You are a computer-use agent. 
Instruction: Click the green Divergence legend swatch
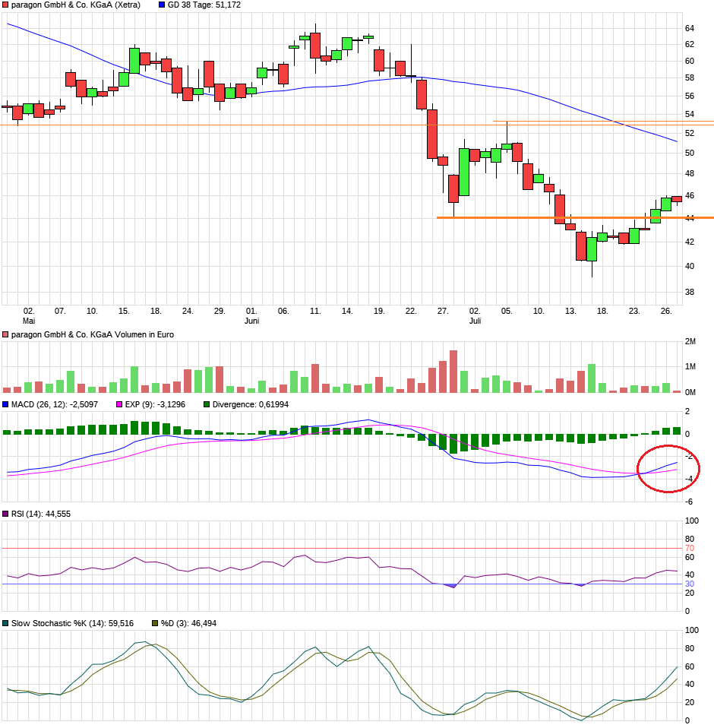coord(207,405)
